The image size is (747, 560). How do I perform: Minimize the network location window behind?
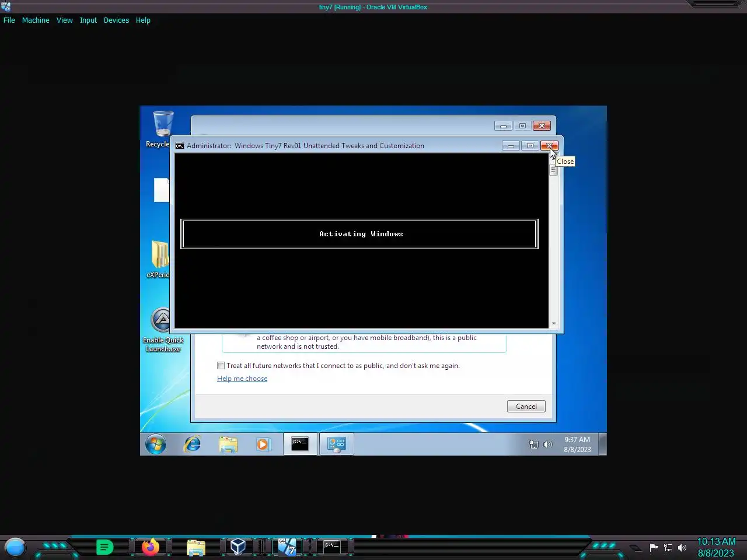pos(503,126)
